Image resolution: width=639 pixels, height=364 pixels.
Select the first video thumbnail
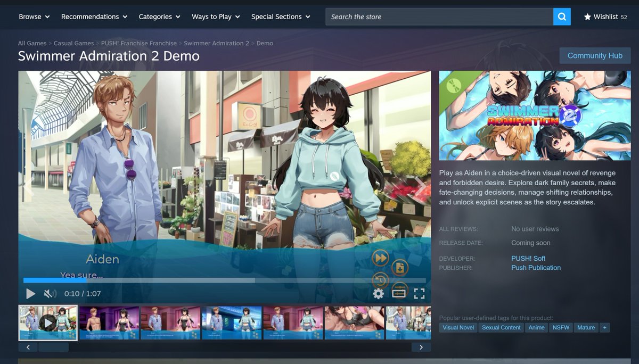tap(48, 322)
